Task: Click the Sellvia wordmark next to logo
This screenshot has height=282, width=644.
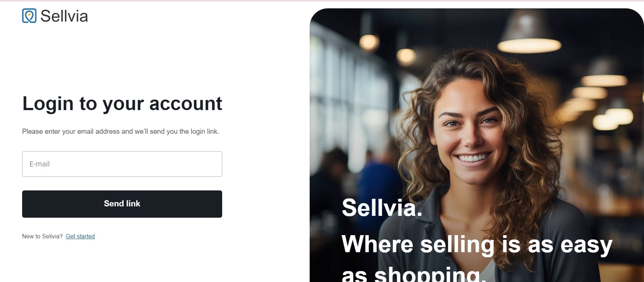Action: [x=64, y=16]
